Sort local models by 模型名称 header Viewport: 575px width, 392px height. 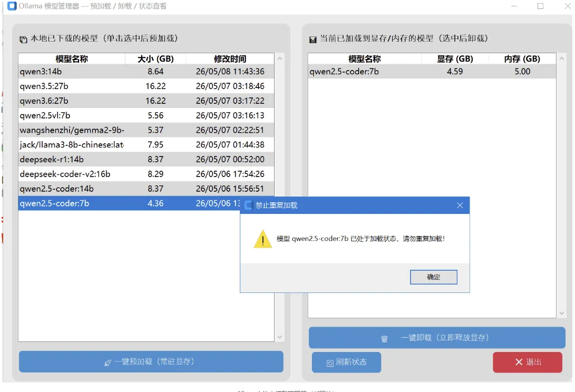click(72, 58)
